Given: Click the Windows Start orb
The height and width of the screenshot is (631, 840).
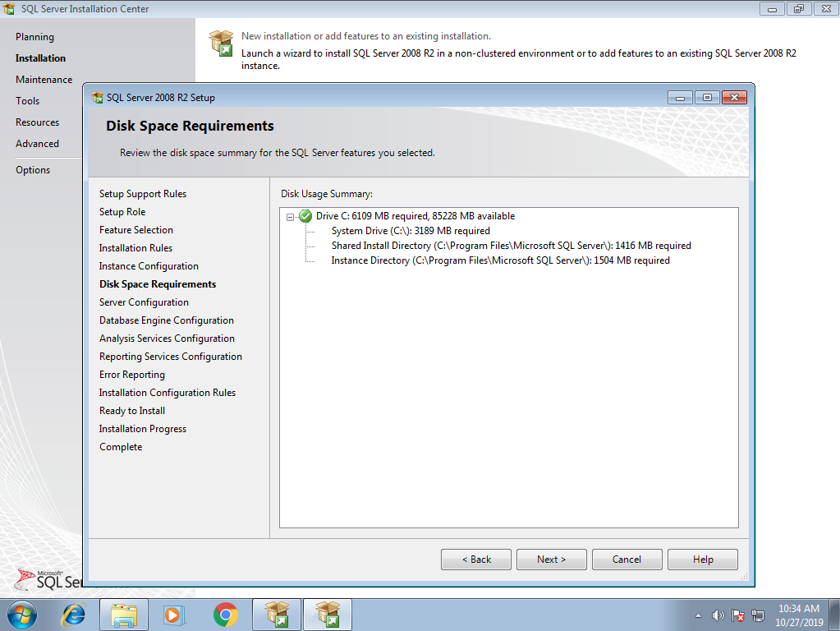Looking at the screenshot, I should click(x=22, y=615).
